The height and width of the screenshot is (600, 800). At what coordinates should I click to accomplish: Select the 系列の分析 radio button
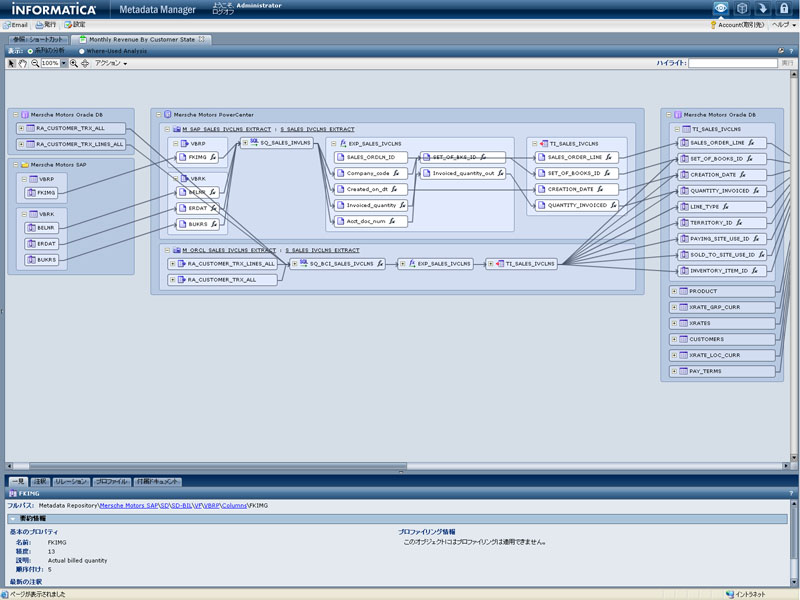coord(30,51)
